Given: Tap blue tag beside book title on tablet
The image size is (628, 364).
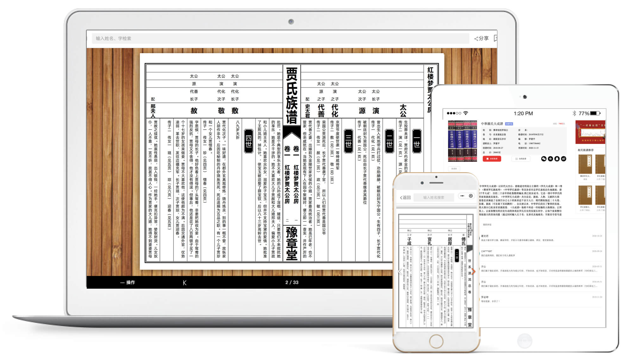Looking at the screenshot, I should click(x=509, y=124).
